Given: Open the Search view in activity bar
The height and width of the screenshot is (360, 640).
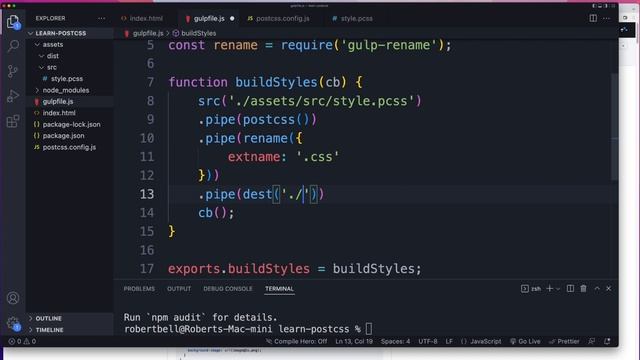Looking at the screenshot, I should (x=13, y=46).
